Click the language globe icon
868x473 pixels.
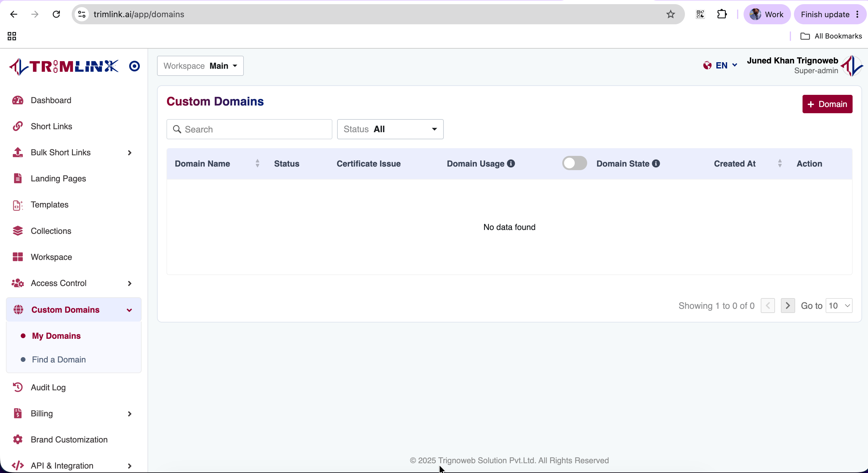pyautogui.click(x=707, y=65)
